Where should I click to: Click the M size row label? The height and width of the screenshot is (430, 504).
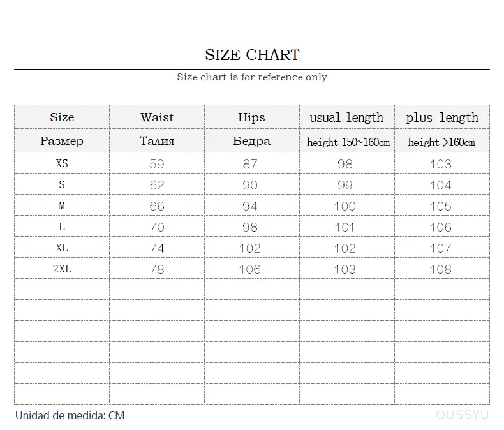pos(62,206)
